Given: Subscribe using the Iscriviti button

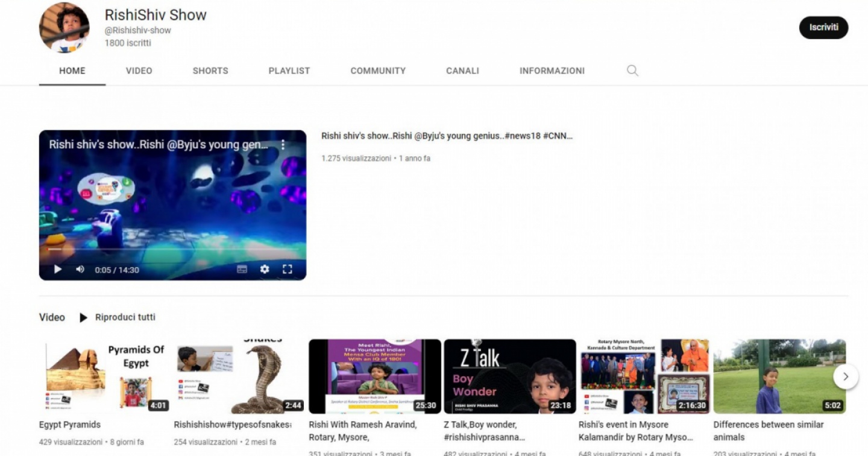Looking at the screenshot, I should [x=823, y=28].
